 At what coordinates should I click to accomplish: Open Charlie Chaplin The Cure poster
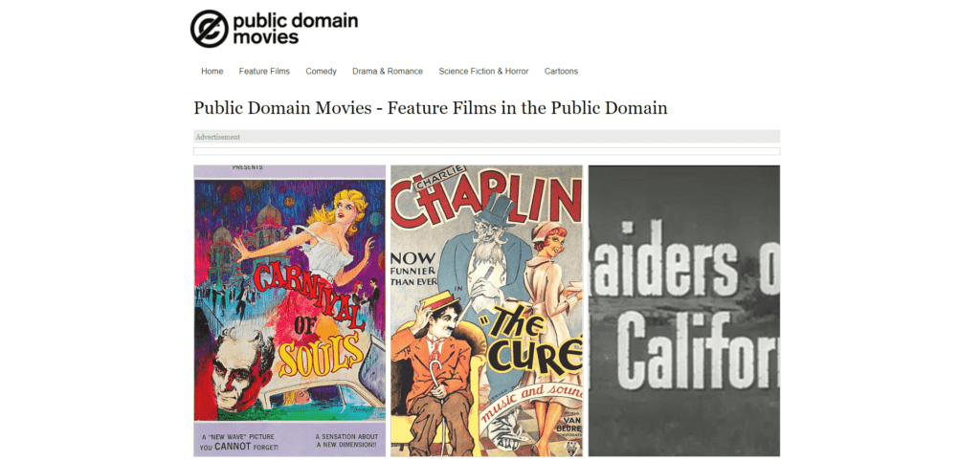pos(487,311)
